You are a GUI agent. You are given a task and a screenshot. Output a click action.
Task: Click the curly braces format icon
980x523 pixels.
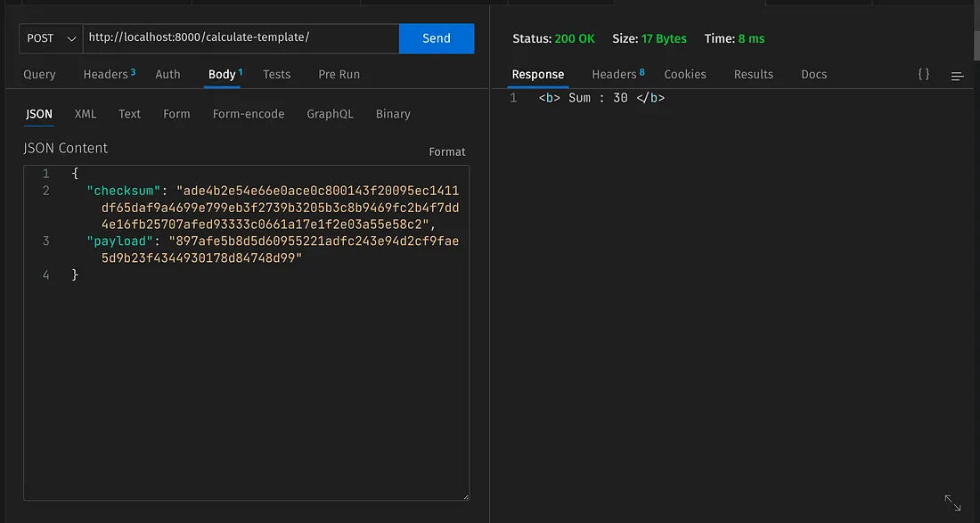pos(924,74)
